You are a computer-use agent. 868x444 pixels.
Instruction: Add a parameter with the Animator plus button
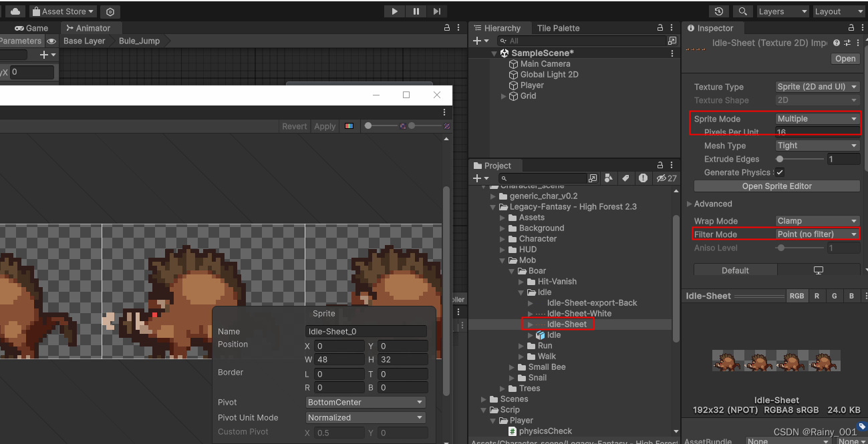point(47,55)
